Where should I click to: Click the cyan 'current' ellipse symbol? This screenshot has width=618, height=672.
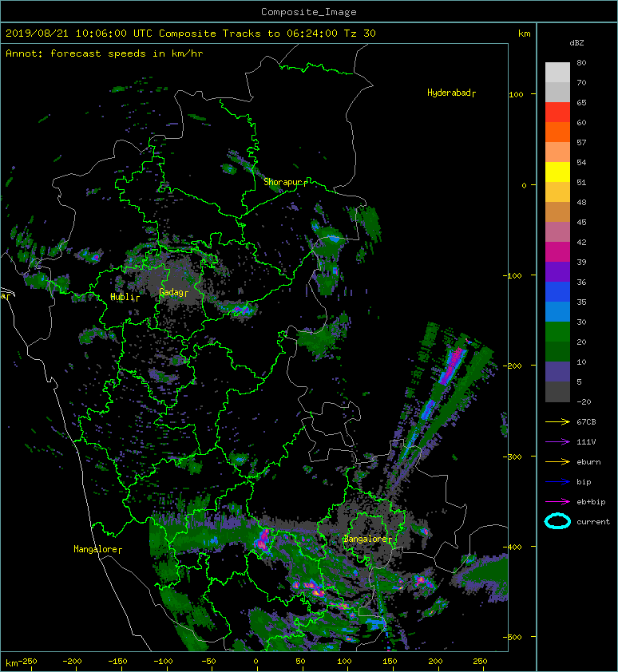click(x=557, y=522)
